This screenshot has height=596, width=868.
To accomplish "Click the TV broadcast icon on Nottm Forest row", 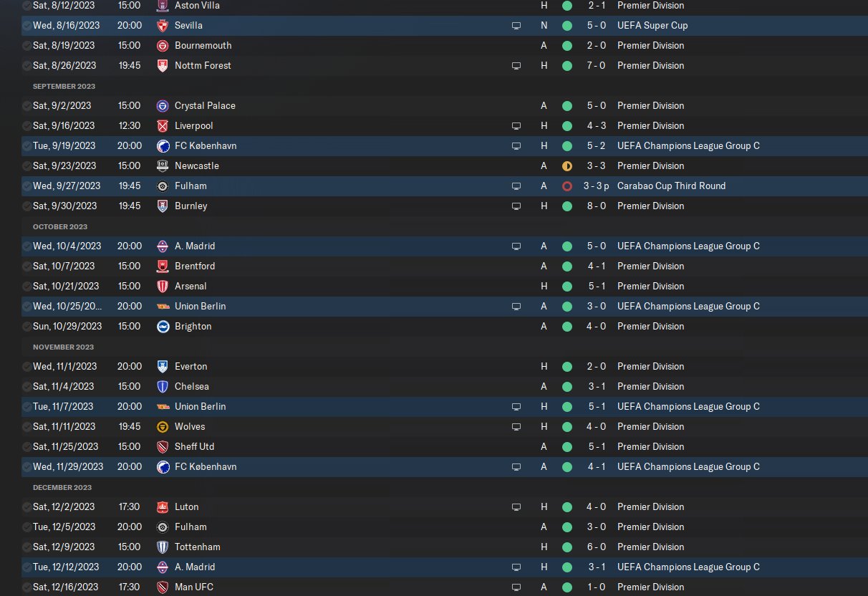I will coord(516,65).
